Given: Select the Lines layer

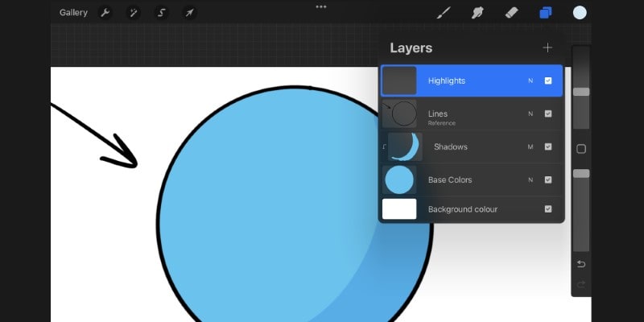Looking at the screenshot, I should point(472,114).
